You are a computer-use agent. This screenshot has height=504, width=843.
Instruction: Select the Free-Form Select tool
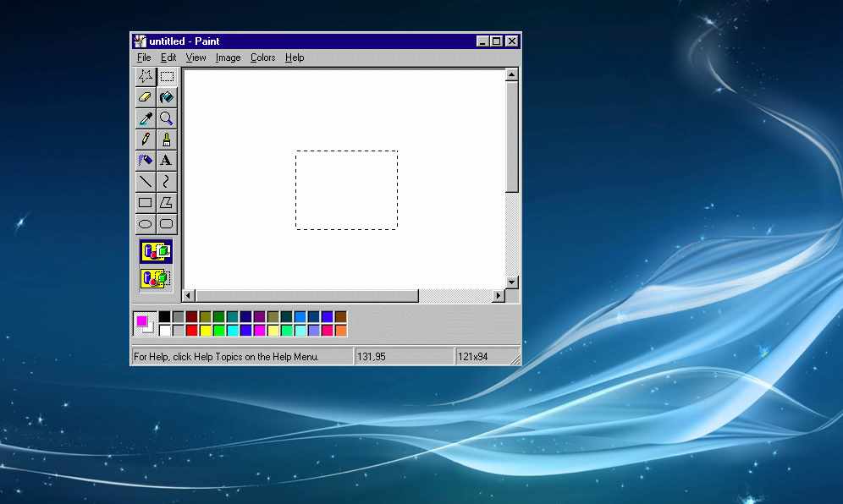[x=146, y=76]
